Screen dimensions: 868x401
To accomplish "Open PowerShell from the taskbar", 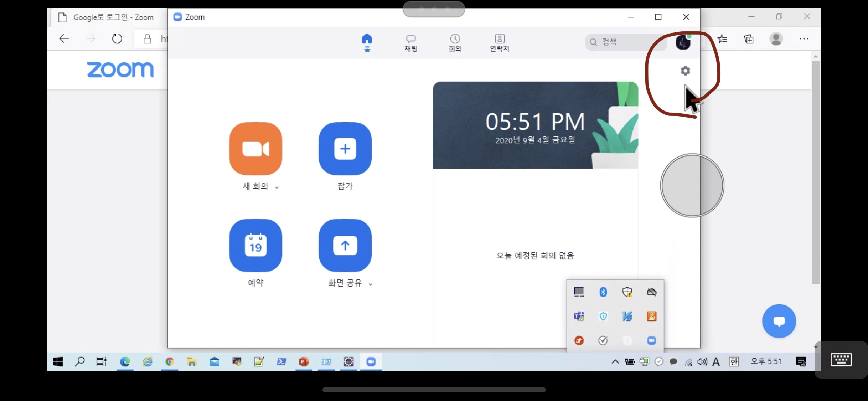I will tap(281, 362).
